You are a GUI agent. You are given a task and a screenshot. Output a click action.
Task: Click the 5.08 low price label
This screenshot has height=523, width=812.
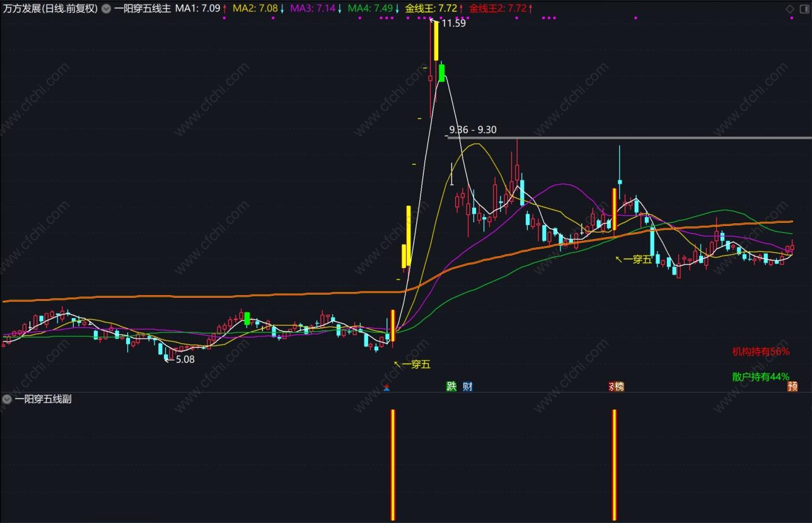coord(185,359)
